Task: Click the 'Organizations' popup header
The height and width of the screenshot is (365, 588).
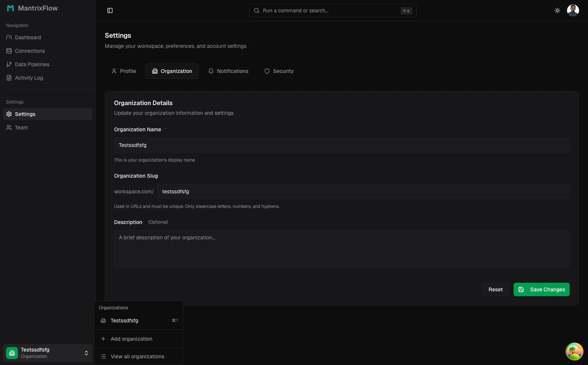Action: (113, 308)
